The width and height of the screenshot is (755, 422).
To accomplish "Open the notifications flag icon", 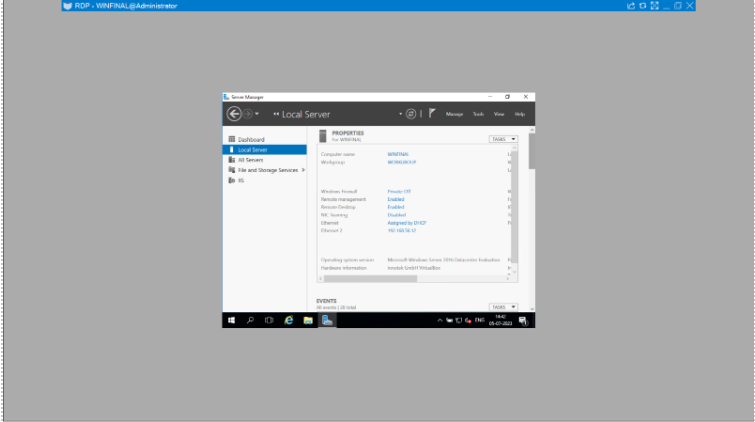I will (431, 114).
